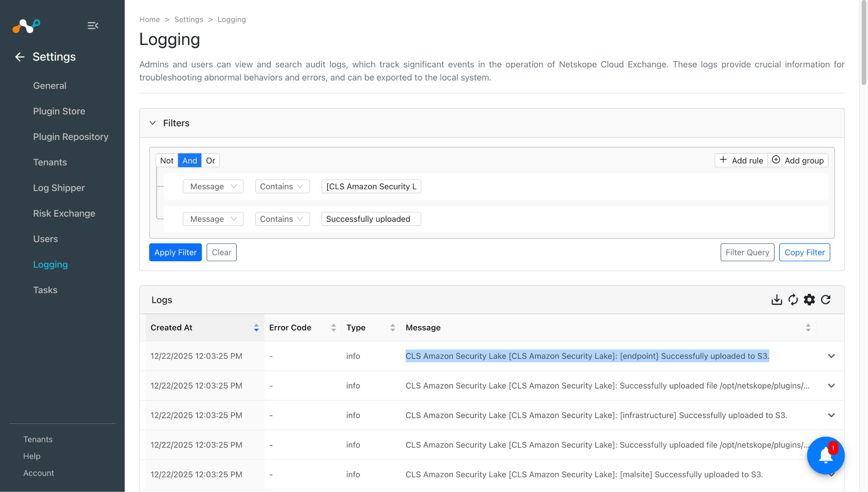Select the [endpoint] Successfully uploaded message text

tap(587, 356)
